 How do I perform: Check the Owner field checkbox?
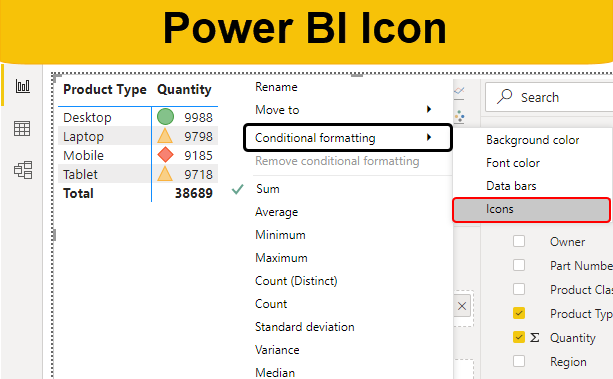(519, 241)
